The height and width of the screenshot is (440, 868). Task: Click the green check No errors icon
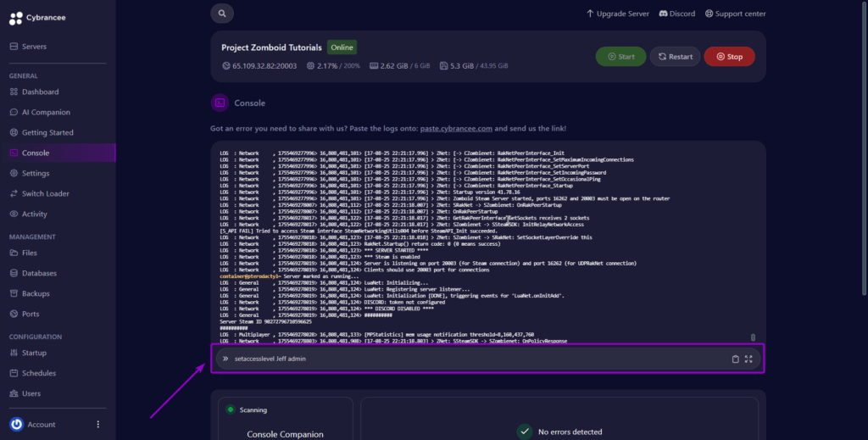(524, 432)
